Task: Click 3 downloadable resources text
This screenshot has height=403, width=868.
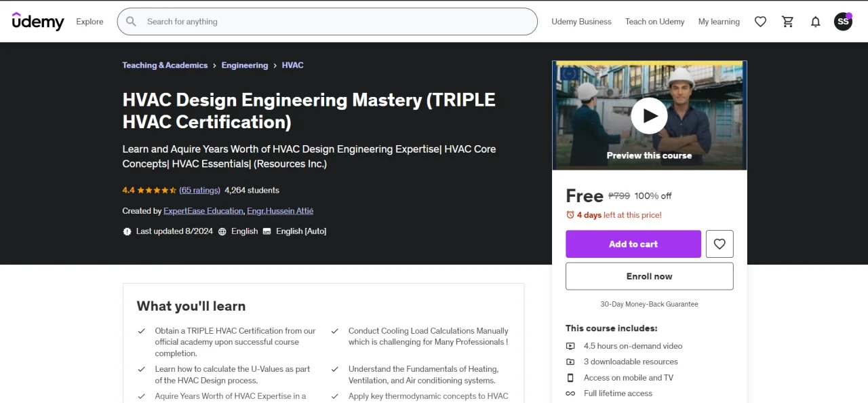Action: pyautogui.click(x=631, y=362)
